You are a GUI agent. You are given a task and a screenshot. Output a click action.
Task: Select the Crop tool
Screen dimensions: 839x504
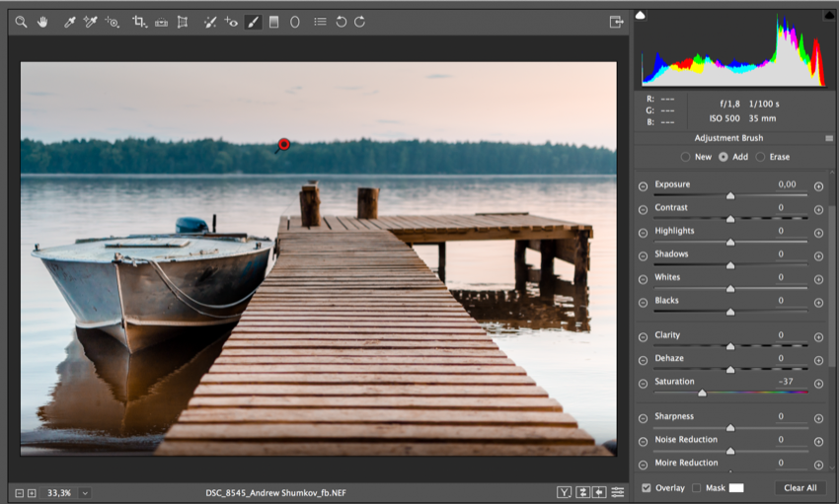[x=139, y=21]
